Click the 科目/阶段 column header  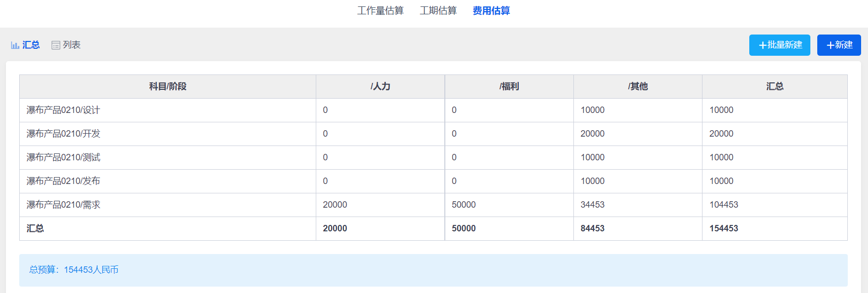tap(167, 86)
